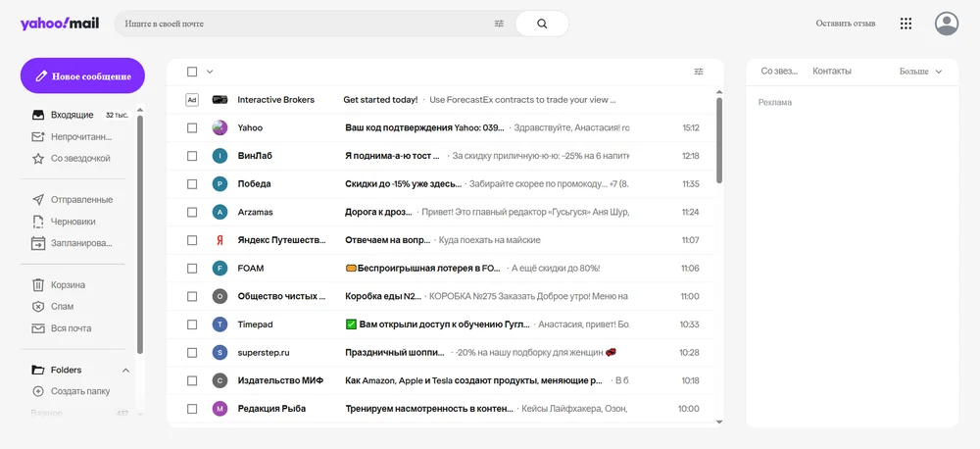The height and width of the screenshot is (449, 980).
Task: Toggle the select-all messages checkbox
Action: [192, 72]
